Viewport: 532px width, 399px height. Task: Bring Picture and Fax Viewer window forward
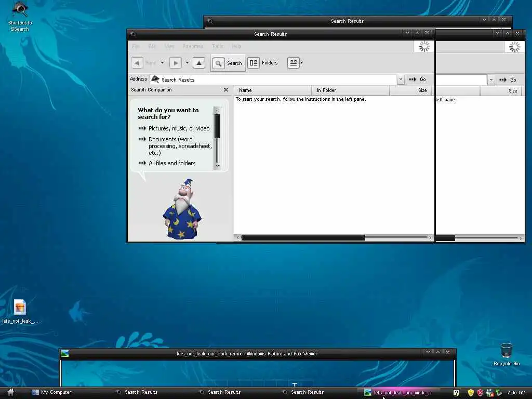(247, 353)
